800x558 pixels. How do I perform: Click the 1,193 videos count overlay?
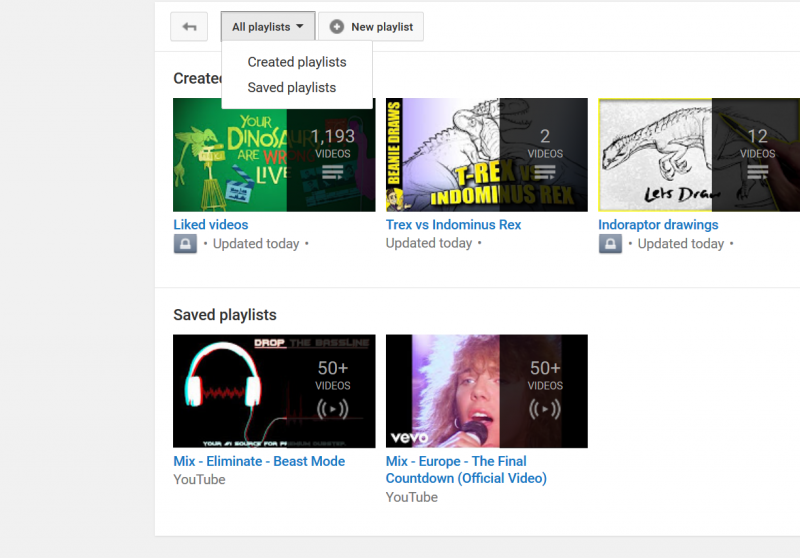[332, 143]
